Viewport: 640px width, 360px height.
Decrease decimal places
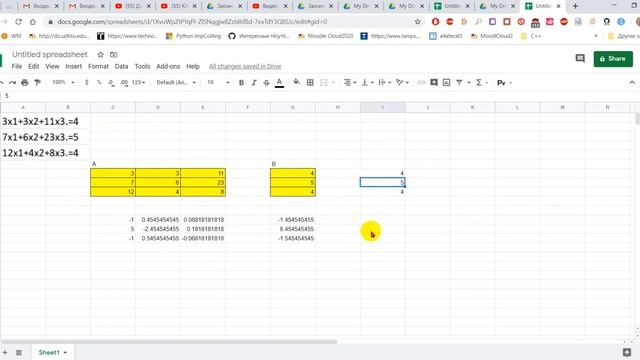(111, 82)
